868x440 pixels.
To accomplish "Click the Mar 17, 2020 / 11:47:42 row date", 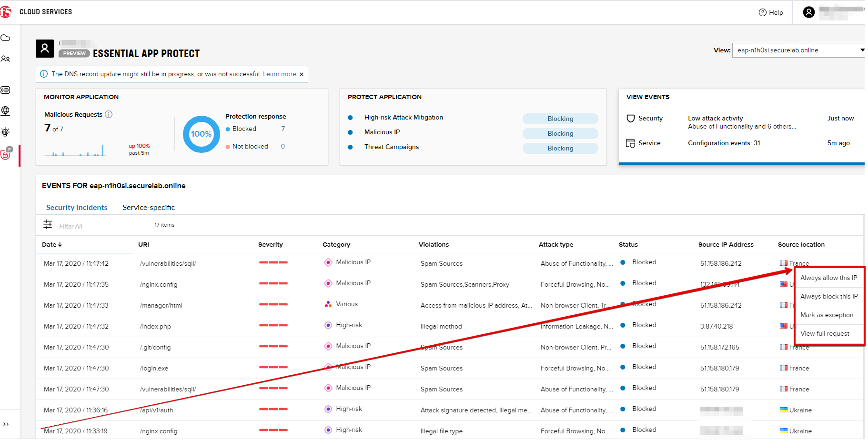I will pyautogui.click(x=76, y=263).
